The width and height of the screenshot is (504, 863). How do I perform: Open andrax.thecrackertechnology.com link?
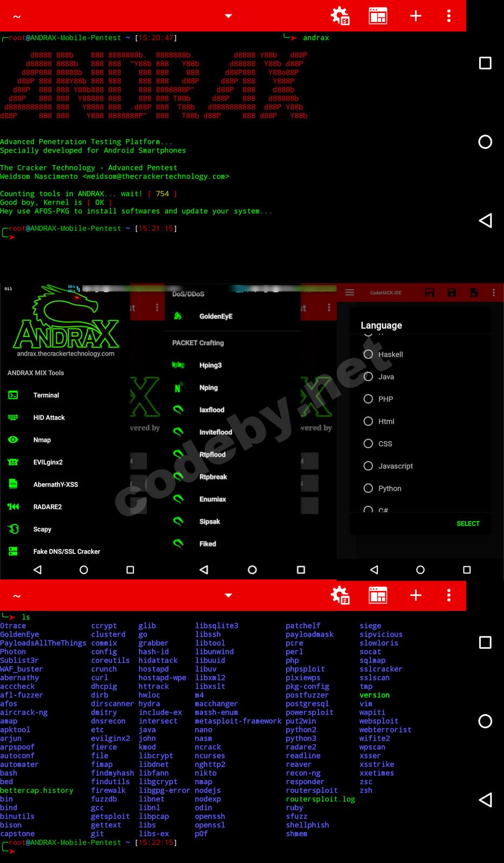click(x=66, y=354)
